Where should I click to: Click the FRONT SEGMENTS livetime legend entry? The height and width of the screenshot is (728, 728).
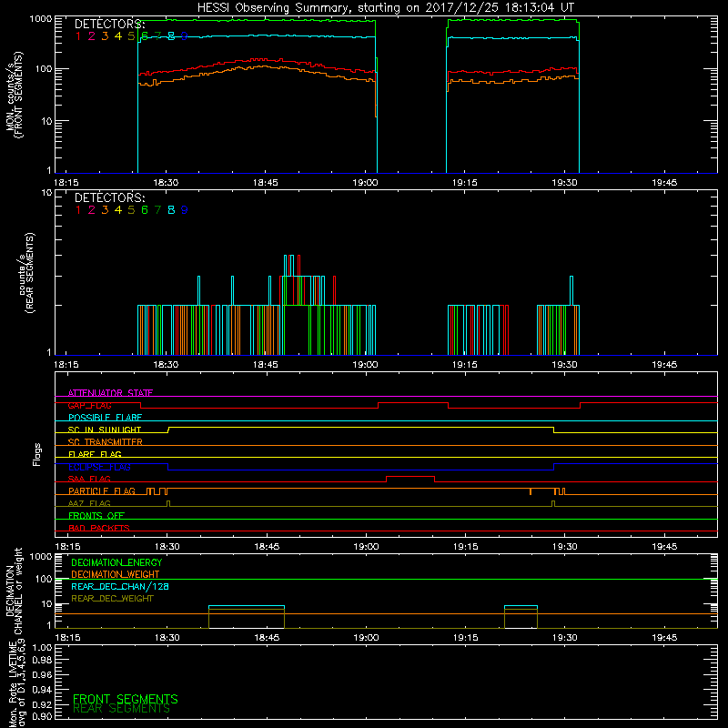coord(126,699)
